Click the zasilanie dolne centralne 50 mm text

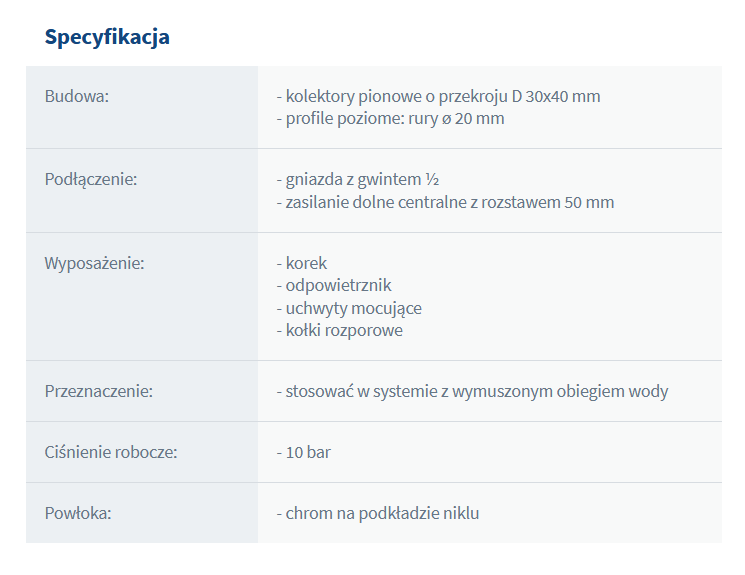tap(445, 202)
